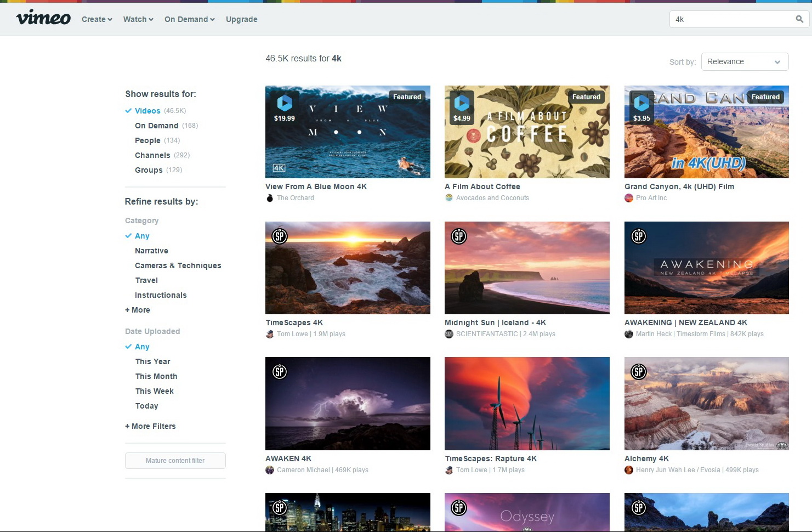The image size is (812, 532).
Task: Select Cameras & Techniques category
Action: (x=178, y=265)
